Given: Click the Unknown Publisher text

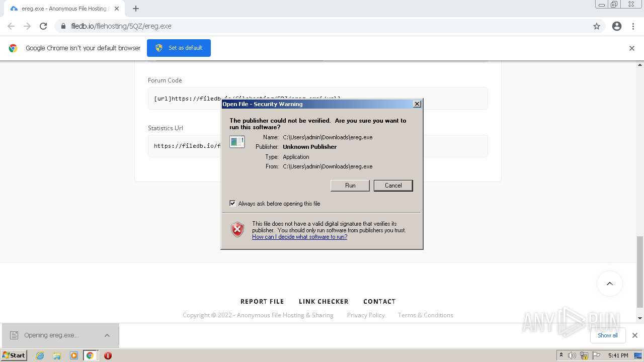Looking at the screenshot, I should 309,147.
